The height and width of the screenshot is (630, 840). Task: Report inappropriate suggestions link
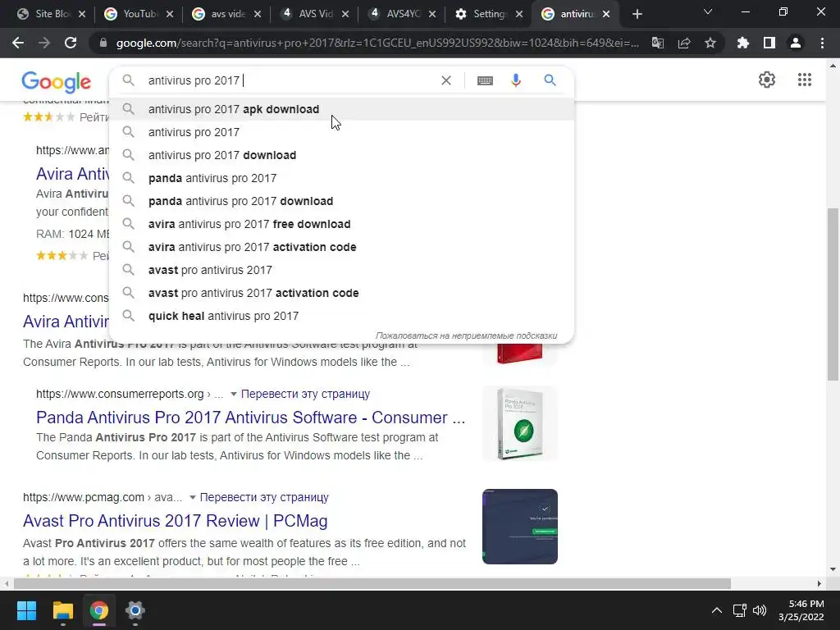pos(466,336)
